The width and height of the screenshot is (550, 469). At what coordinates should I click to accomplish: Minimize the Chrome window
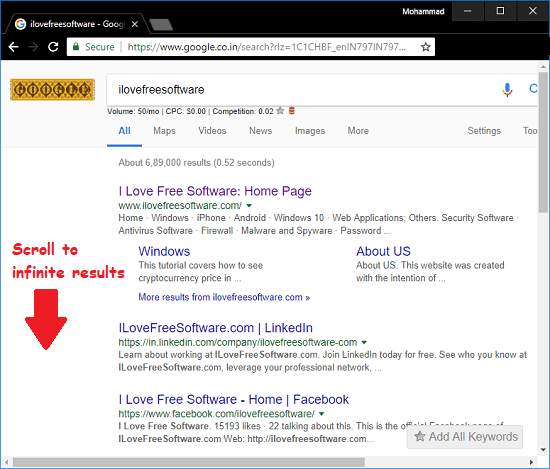pos(468,11)
